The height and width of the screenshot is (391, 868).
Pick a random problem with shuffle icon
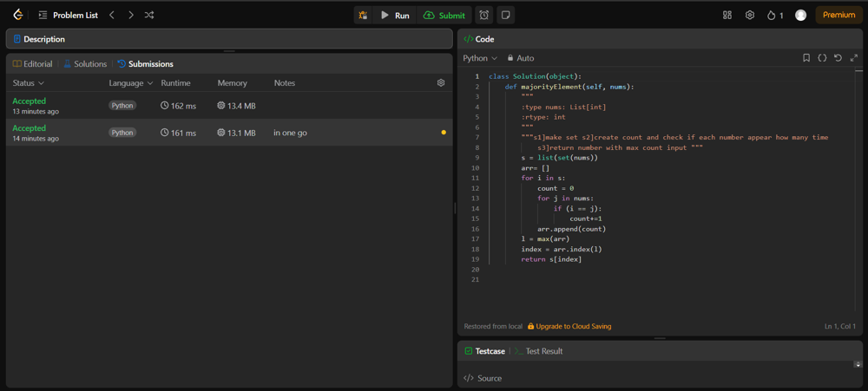[149, 15]
